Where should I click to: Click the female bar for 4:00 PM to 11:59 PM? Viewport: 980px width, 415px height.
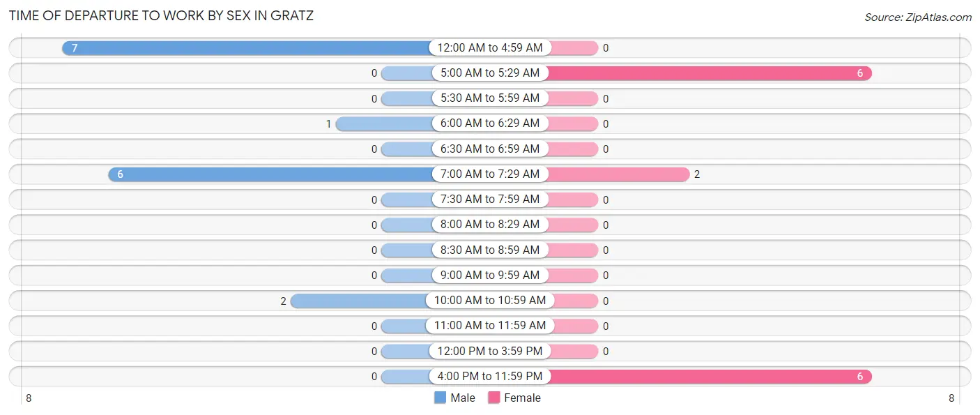(707, 377)
